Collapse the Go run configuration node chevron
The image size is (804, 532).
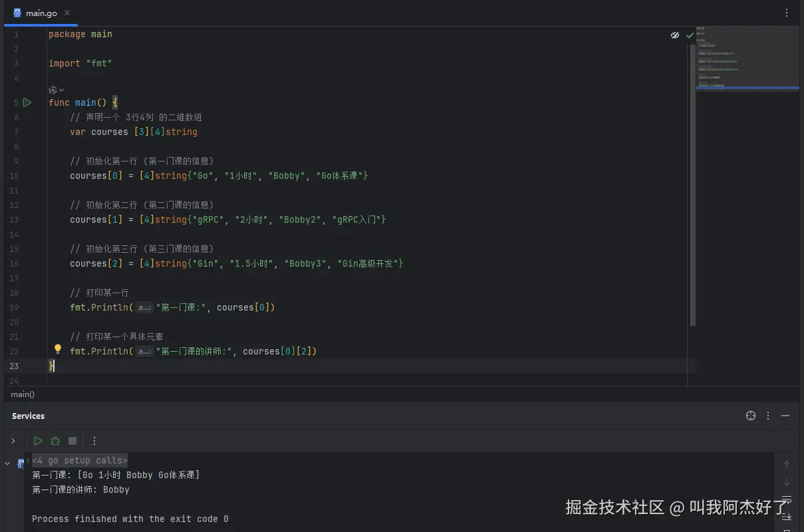[7, 463]
